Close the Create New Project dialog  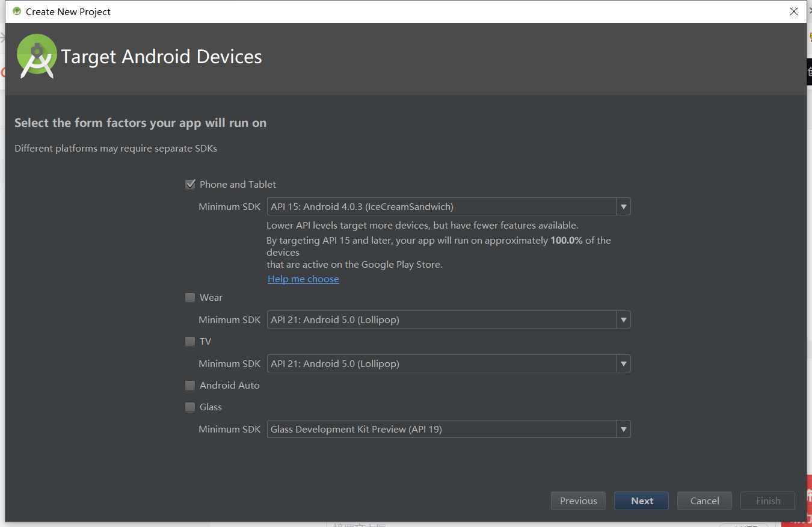click(794, 11)
